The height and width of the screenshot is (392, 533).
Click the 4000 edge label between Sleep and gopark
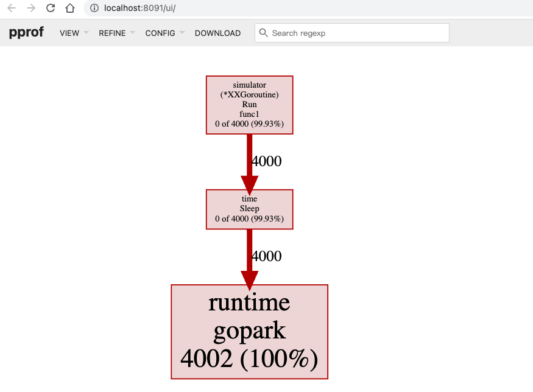[266, 256]
